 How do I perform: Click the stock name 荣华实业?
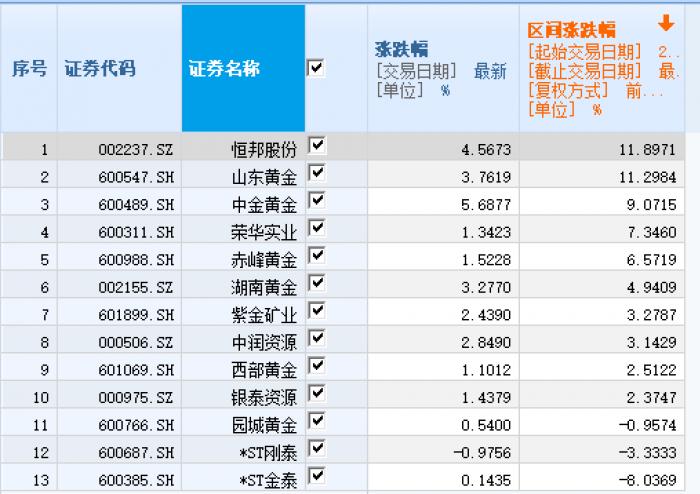pos(264,232)
